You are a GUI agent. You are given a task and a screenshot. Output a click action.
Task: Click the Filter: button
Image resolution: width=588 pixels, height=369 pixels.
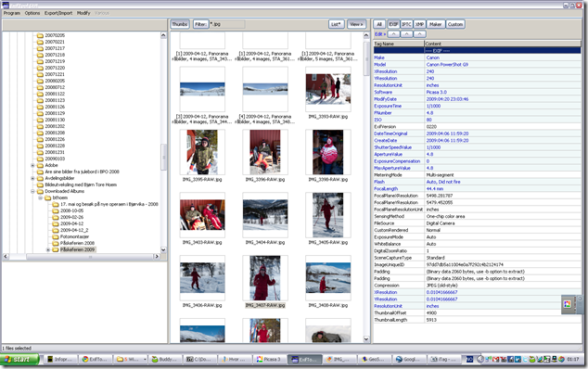tap(201, 24)
